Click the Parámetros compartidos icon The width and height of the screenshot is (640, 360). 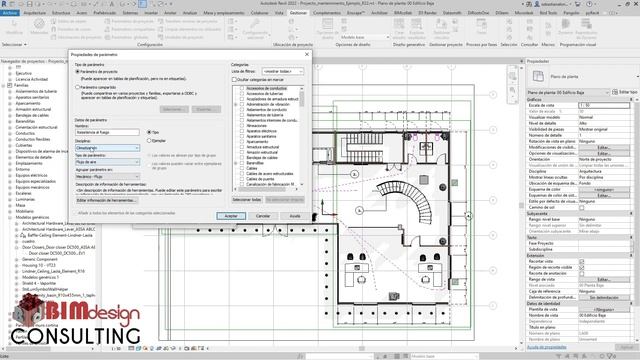pyautogui.click(x=108, y=29)
